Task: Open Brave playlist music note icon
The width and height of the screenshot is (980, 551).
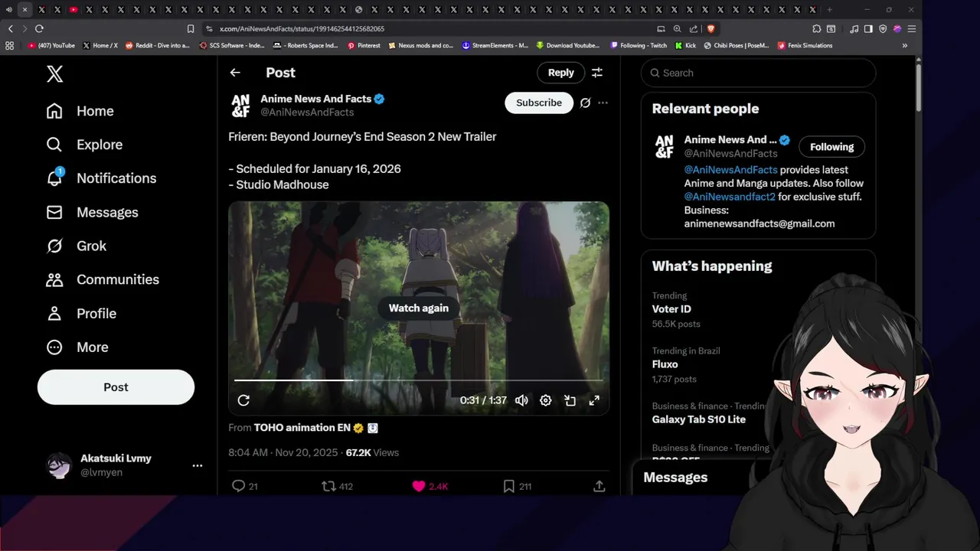Action: click(854, 28)
